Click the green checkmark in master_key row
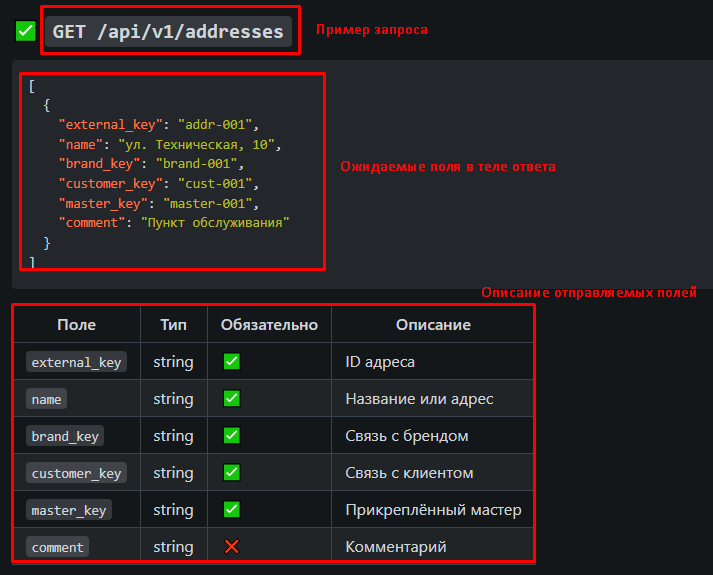713x575 pixels. tap(231, 510)
